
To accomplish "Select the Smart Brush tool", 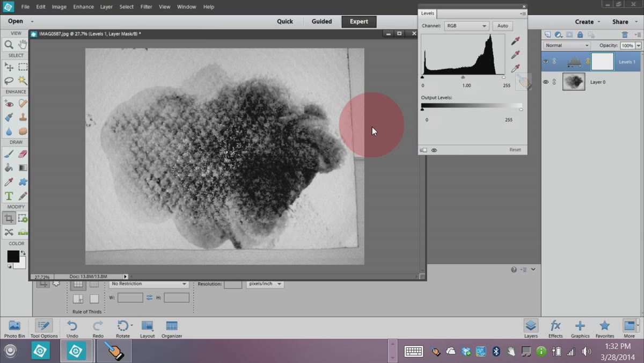I will 9,117.
